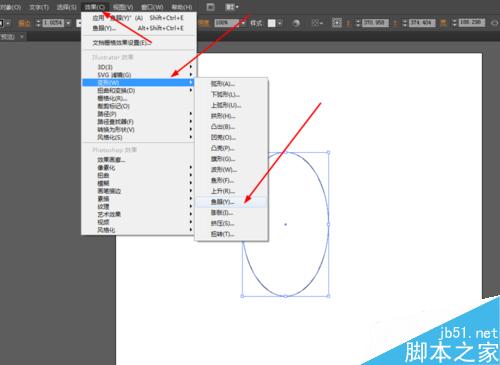The width and height of the screenshot is (500, 365).
Task: Choose 鱼眼(Y)... Alt+Shift+Ctrl+E entry
Action: pos(138,28)
